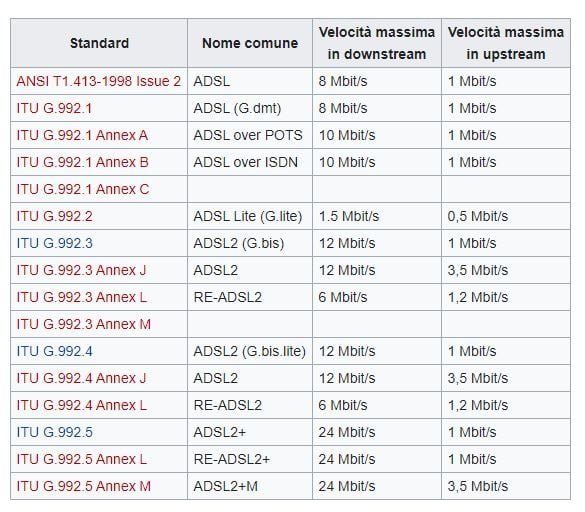The width and height of the screenshot is (585, 512).
Task: Open the ITU G.992.5 Annex L link
Action: click(82, 459)
